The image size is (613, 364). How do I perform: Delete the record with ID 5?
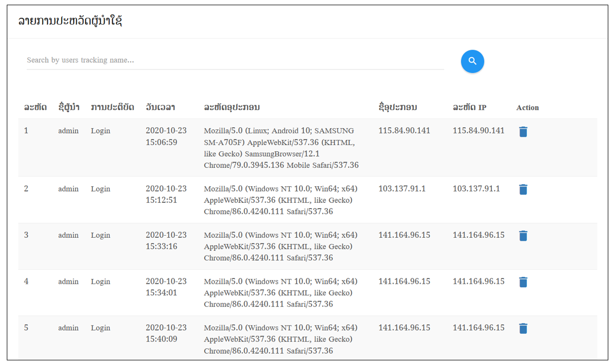[523, 329]
